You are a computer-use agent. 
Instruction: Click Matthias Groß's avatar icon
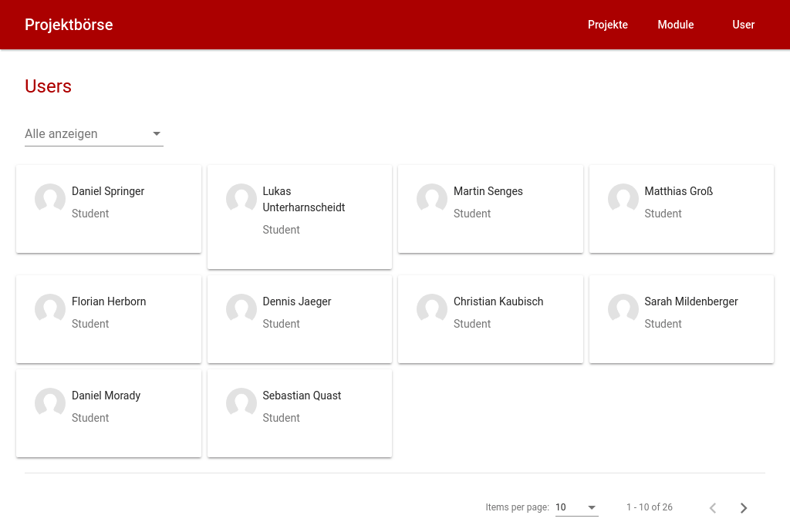[x=623, y=199]
